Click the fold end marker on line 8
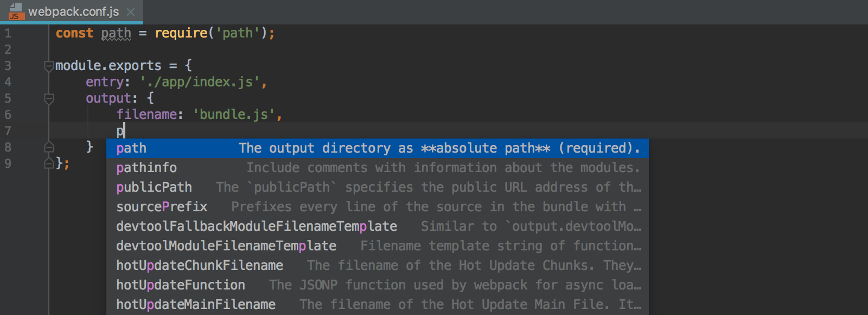The width and height of the screenshot is (868, 315). point(49,147)
